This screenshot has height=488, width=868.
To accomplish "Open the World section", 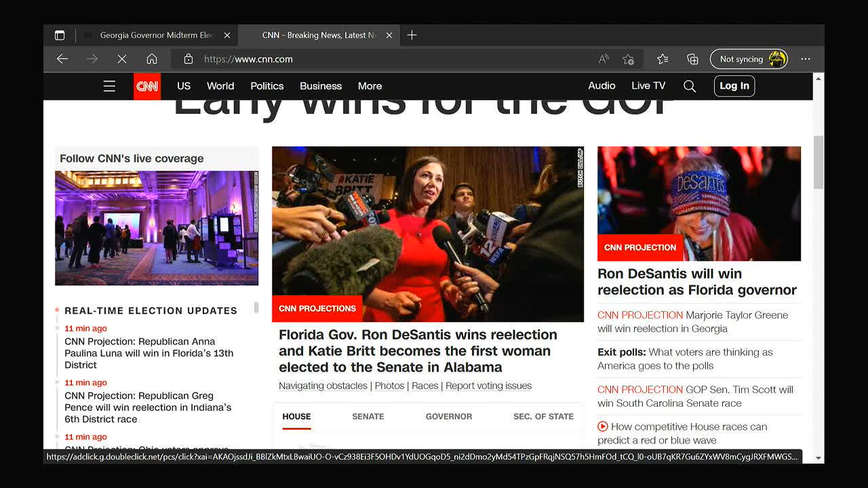I will point(220,86).
